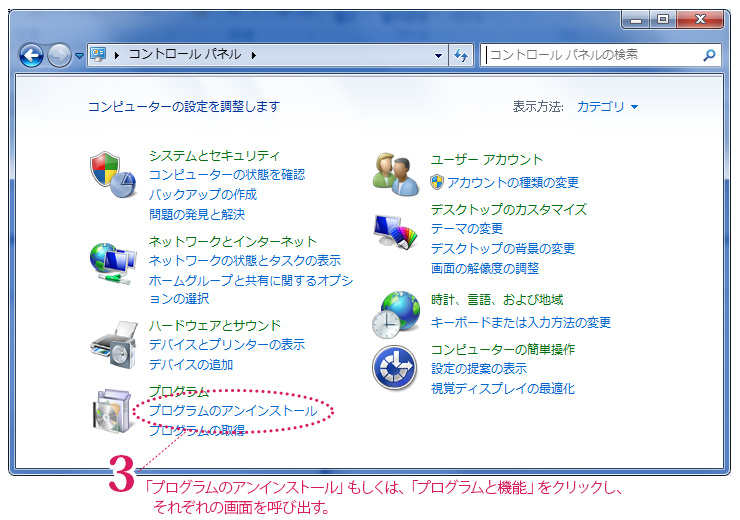The width and height of the screenshot is (740, 520).
Task: Expand the arrow after コントロール パネル breadcrumb
Action: pyautogui.click(x=254, y=55)
